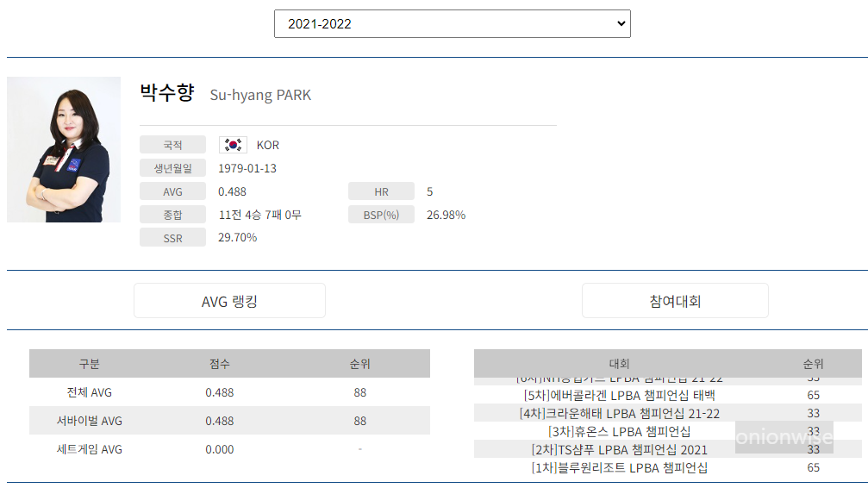Click the 세트게임 AVG row label
868x488 pixels.
89,449
